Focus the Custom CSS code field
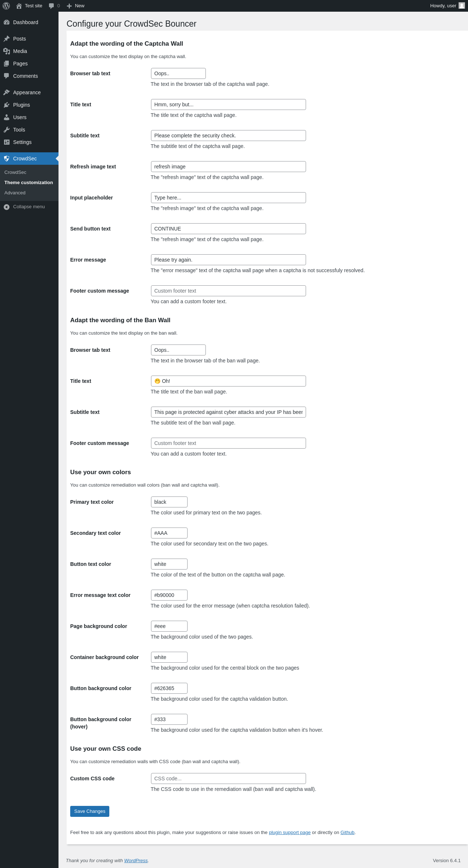The width and height of the screenshot is (468, 868). tap(229, 778)
